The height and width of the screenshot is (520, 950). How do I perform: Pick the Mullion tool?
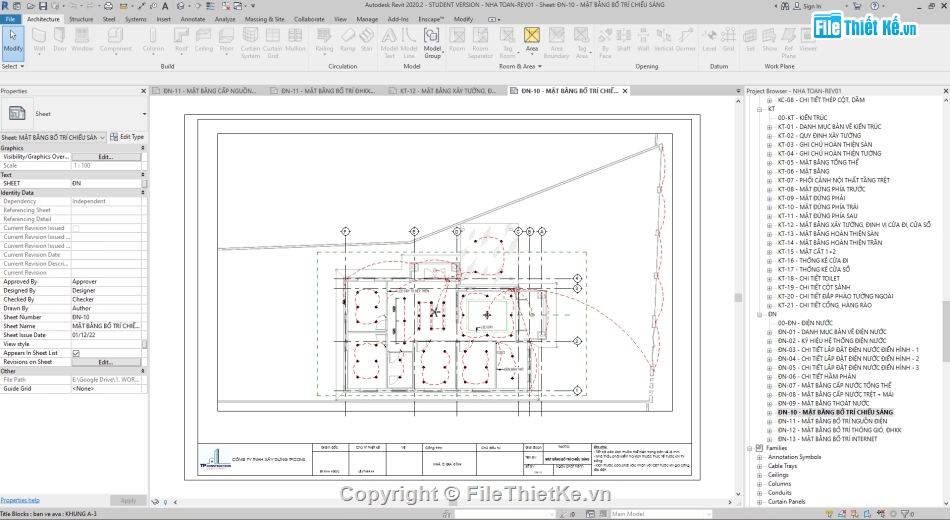pyautogui.click(x=295, y=40)
